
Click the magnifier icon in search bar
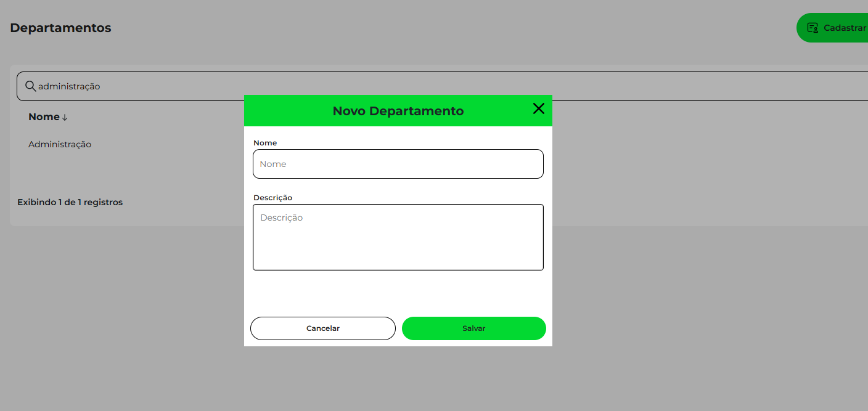click(30, 86)
